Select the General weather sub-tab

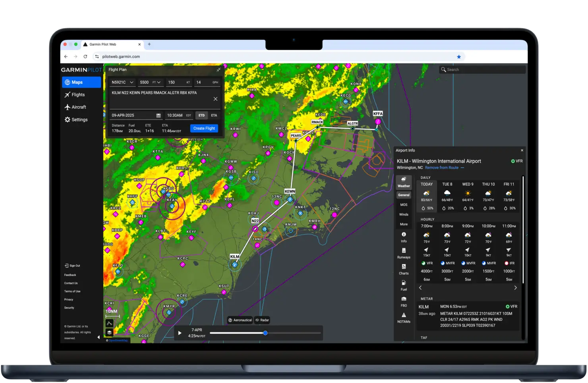404,195
